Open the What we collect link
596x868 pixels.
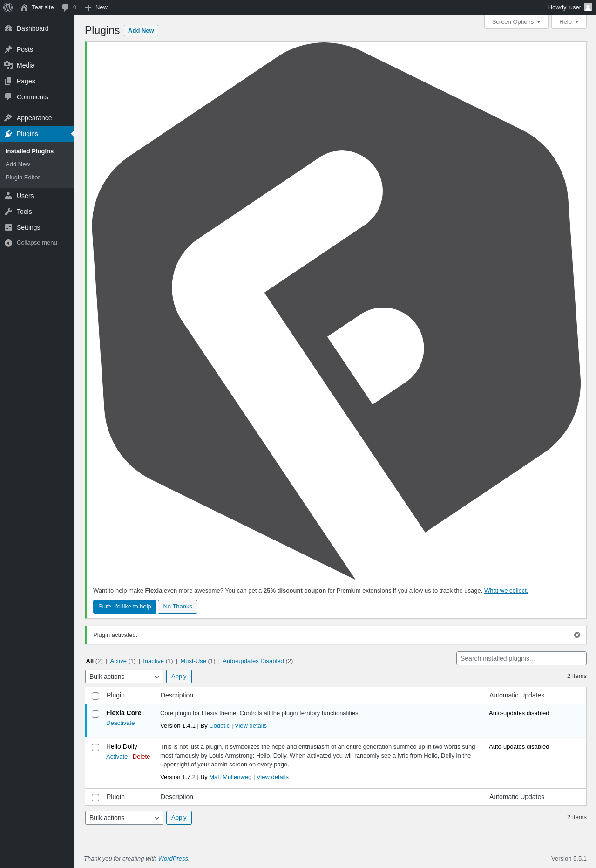tap(506, 591)
